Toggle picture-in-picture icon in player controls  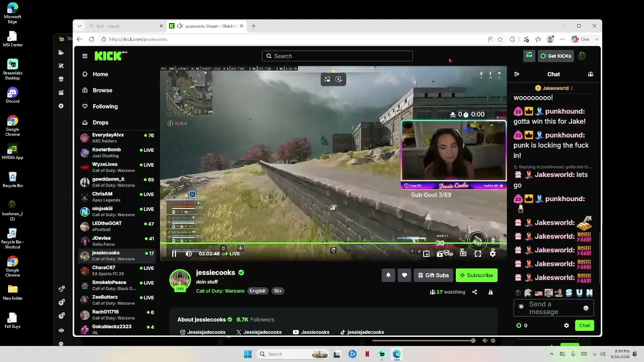point(426,254)
